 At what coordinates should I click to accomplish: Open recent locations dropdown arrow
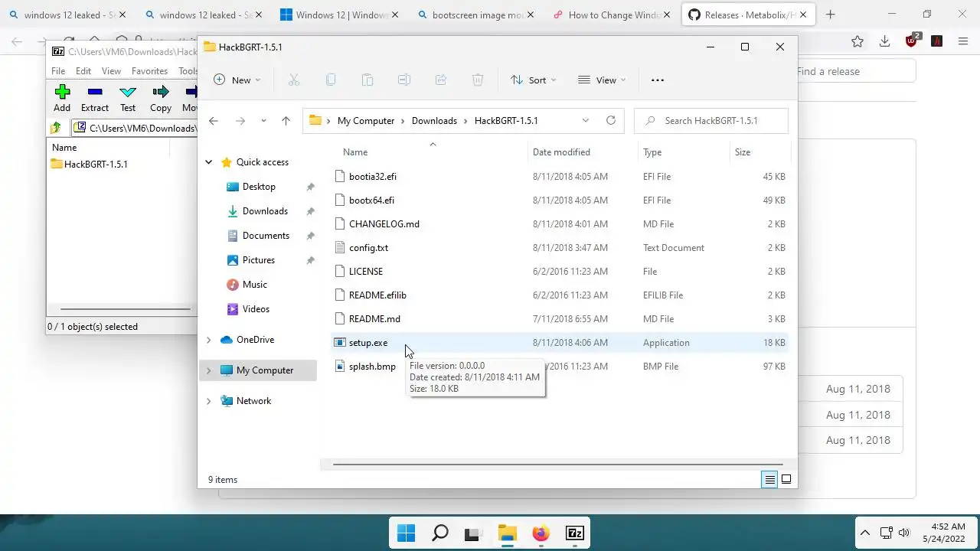pyautogui.click(x=263, y=120)
